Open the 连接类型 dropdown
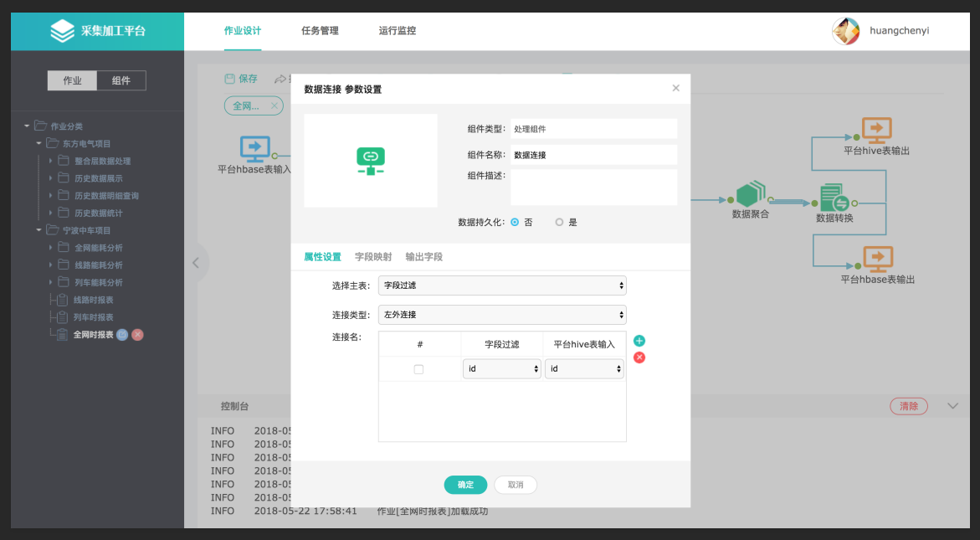Image resolution: width=980 pixels, height=540 pixels. (502, 315)
